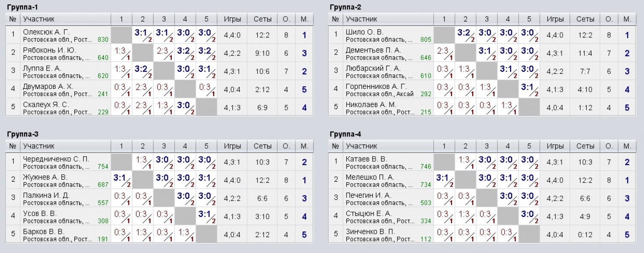Open Стыцюн versus Зинченко 3:0 score cell
The width and height of the screenshot is (644, 253).
529,216
